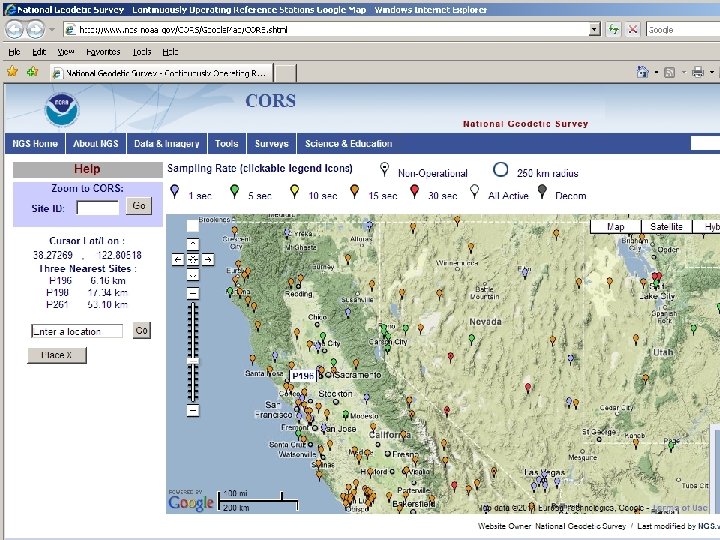Click the gray Help banner button

click(x=87, y=169)
